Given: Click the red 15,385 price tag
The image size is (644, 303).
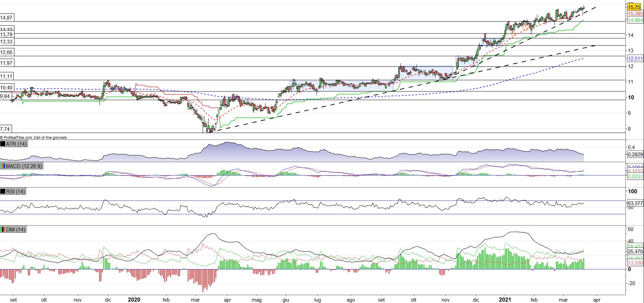Looking at the screenshot, I should (635, 14).
